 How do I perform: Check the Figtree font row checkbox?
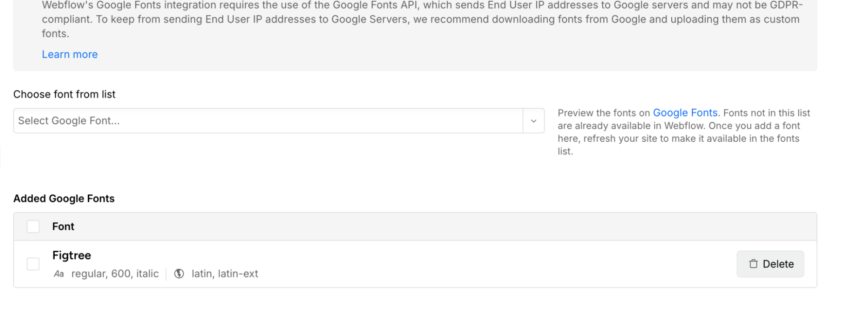tap(33, 264)
